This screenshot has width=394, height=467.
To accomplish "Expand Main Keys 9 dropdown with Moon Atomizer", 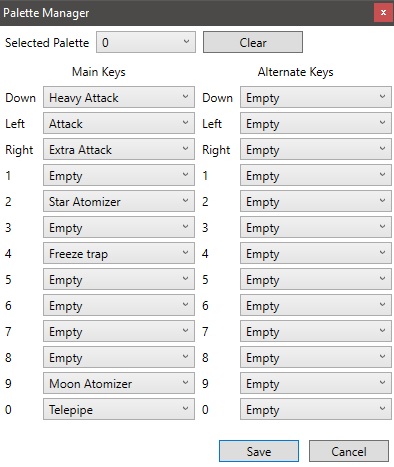I will point(119,383).
